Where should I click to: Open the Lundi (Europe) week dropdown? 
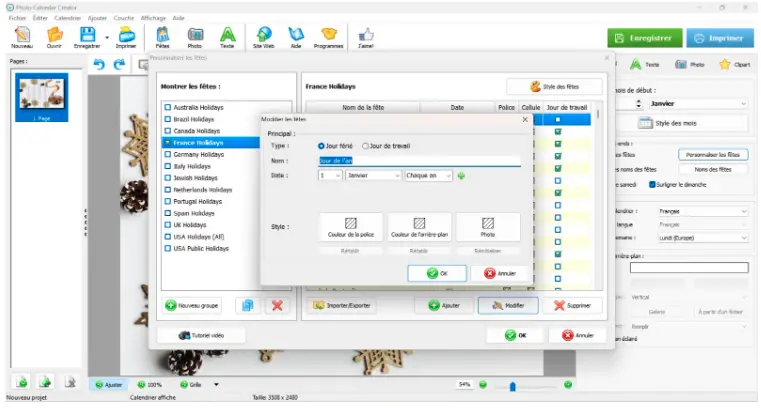pos(702,238)
